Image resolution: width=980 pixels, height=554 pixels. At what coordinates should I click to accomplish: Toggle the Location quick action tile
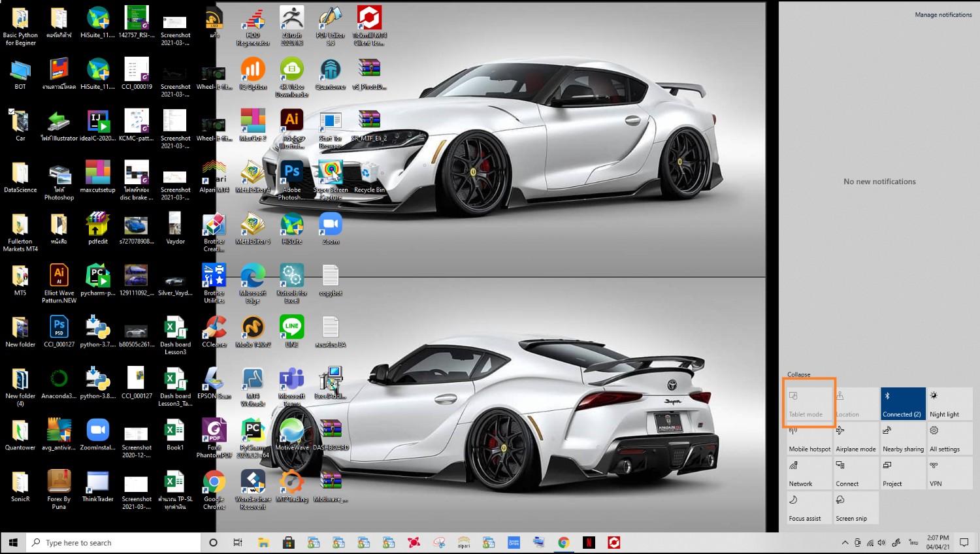pos(856,403)
